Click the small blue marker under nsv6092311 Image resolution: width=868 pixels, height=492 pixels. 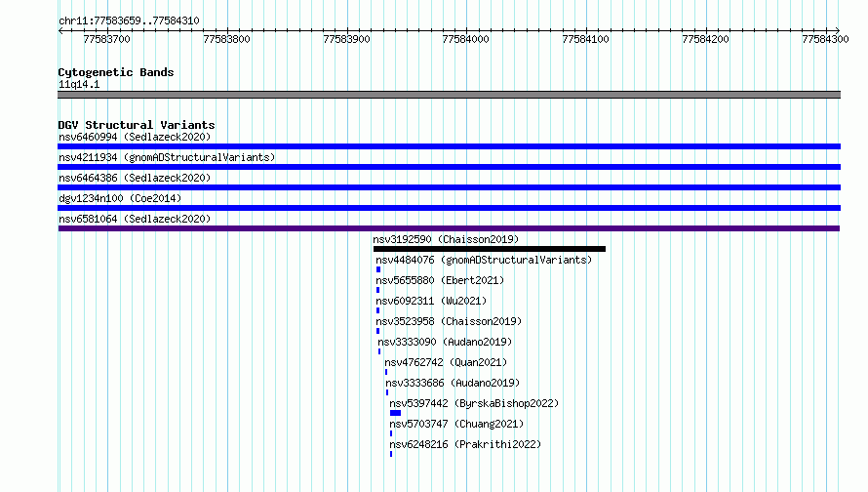[378, 310]
